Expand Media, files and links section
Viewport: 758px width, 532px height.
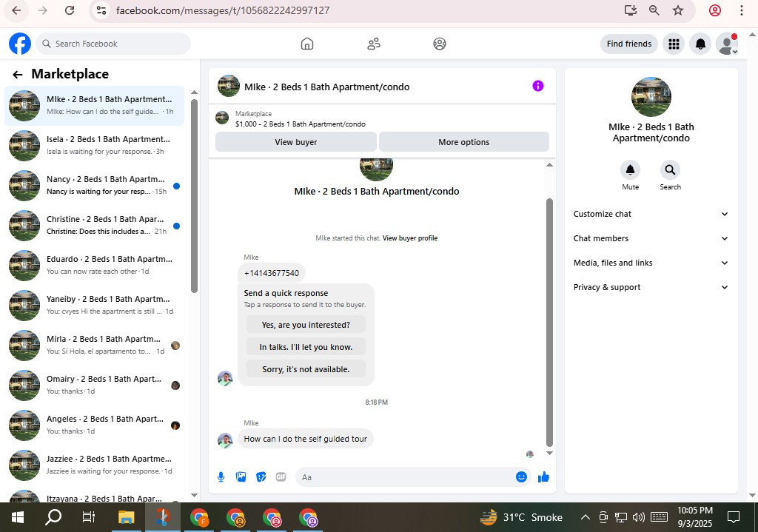click(x=651, y=263)
